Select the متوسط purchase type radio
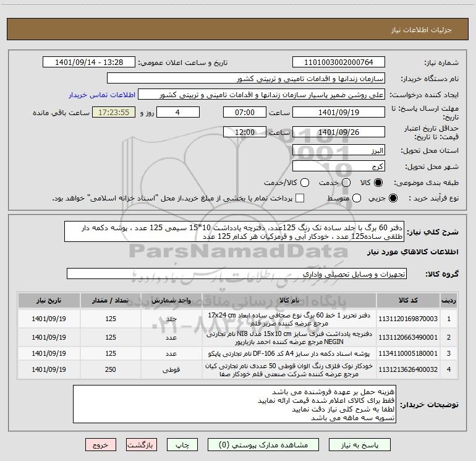The height and width of the screenshot is (461, 476). pos(357,199)
